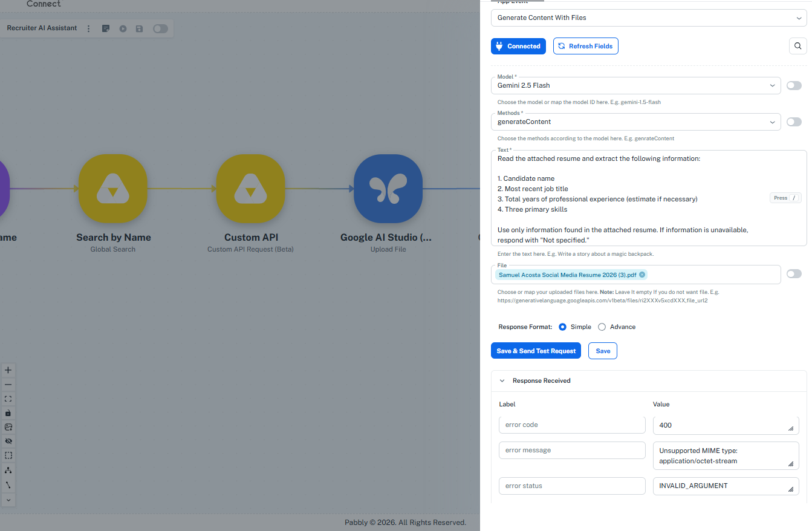Toggle the map switch beside Methods field
This screenshot has width=812, height=531.
point(794,122)
